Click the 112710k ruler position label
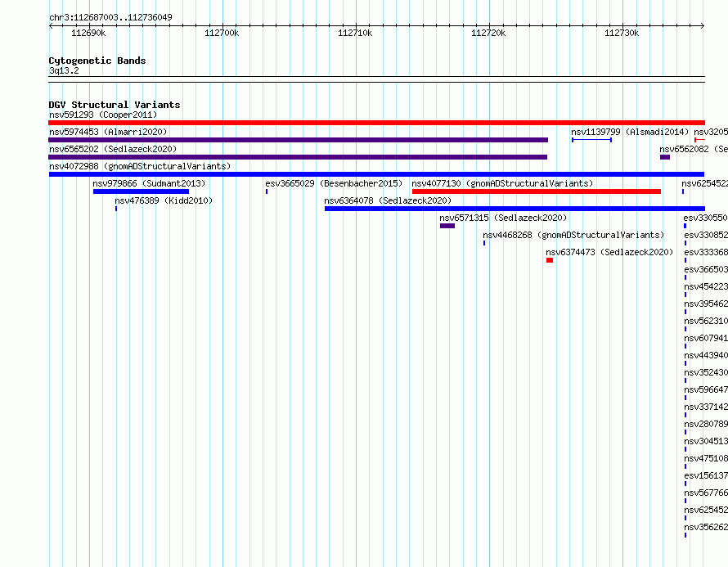This screenshot has height=567, width=728. (x=355, y=33)
